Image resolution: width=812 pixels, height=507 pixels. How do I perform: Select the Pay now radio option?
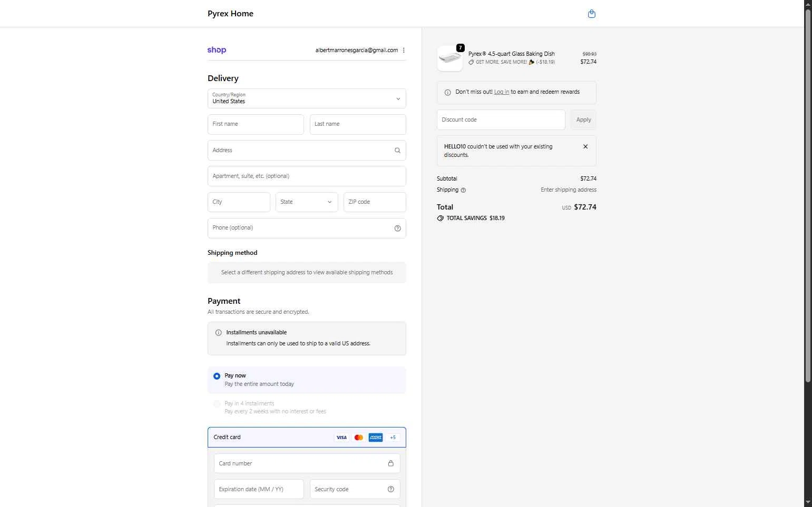tap(217, 376)
